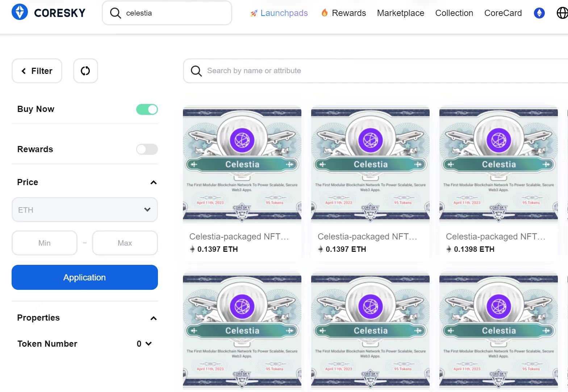568x392 pixels.
Task: Collapse the Properties section chevron
Action: pyautogui.click(x=154, y=318)
